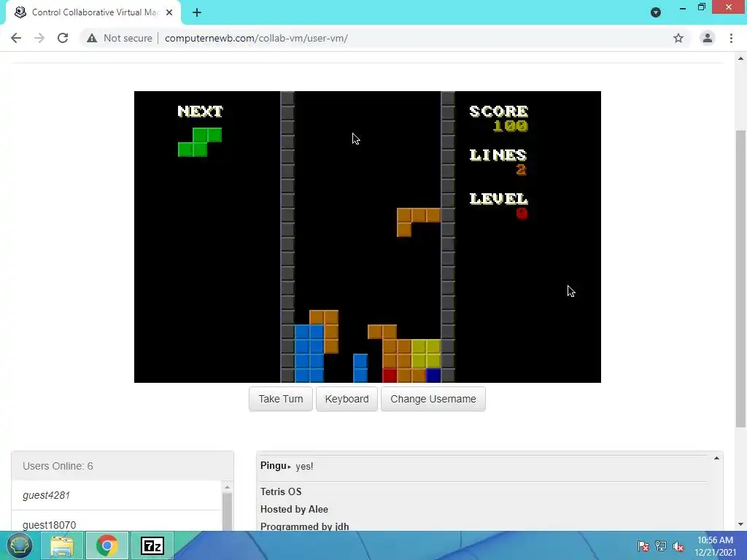Click the SCORE value 100
The image size is (747, 560).
coord(510,126)
